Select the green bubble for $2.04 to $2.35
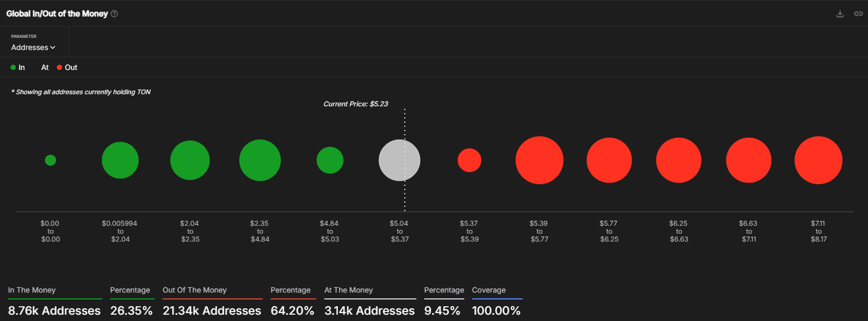The image size is (868, 321). (x=190, y=160)
